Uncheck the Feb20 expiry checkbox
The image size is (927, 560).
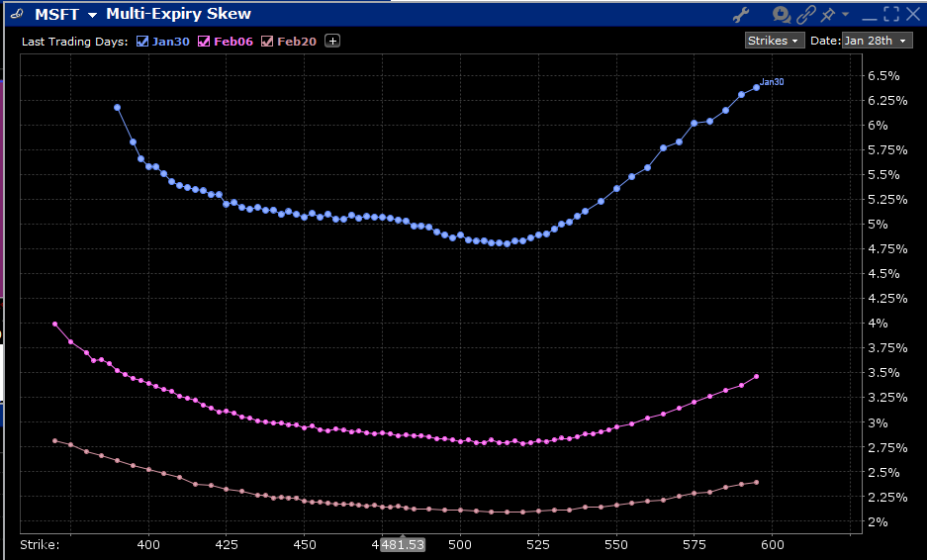point(267,42)
